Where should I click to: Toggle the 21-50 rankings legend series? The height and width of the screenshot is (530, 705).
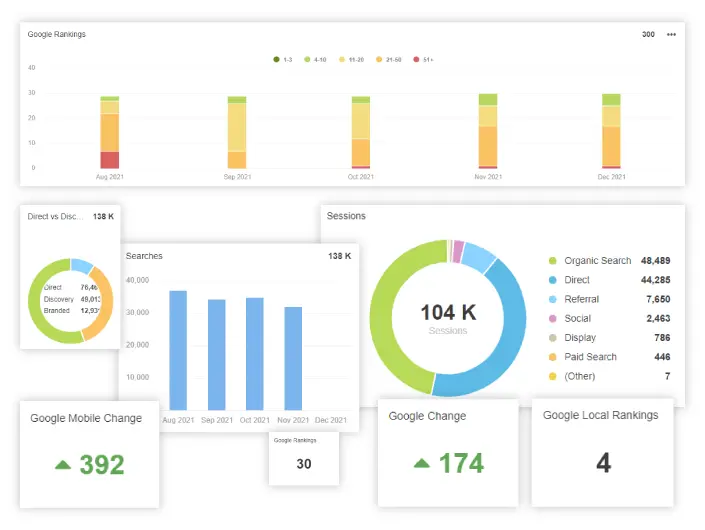[x=386, y=60]
